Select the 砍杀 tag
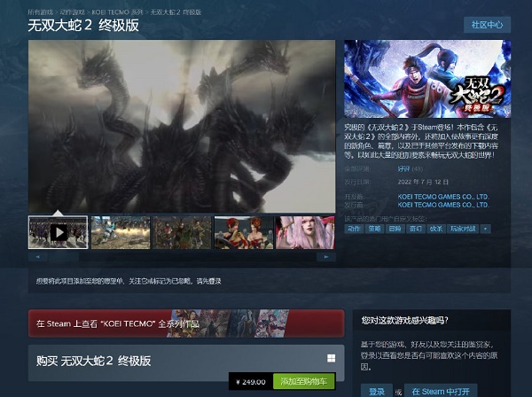 point(437,229)
